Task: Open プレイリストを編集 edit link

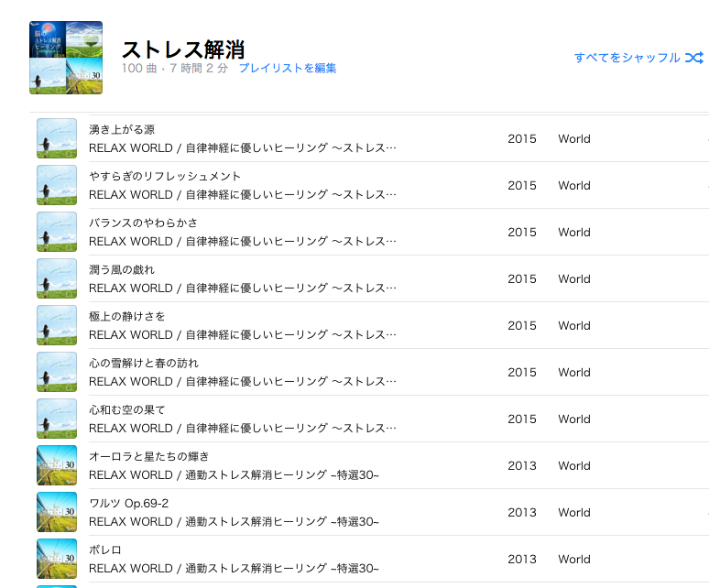Action: (x=287, y=69)
